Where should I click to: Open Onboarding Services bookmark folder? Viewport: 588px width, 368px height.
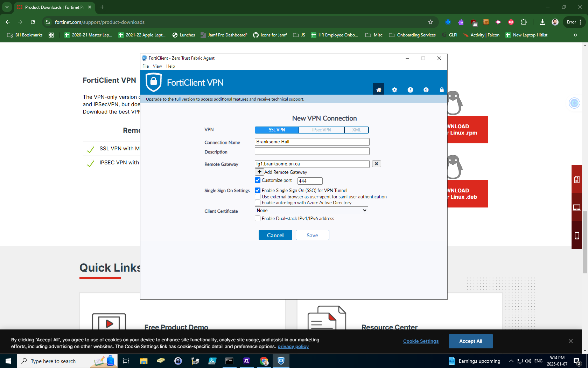tap(412, 35)
